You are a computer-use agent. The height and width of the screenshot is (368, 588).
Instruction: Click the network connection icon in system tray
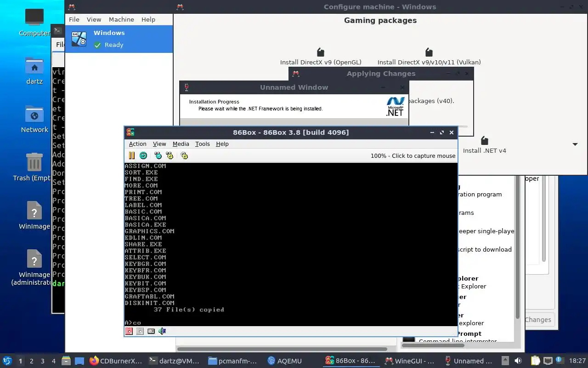[x=548, y=361]
